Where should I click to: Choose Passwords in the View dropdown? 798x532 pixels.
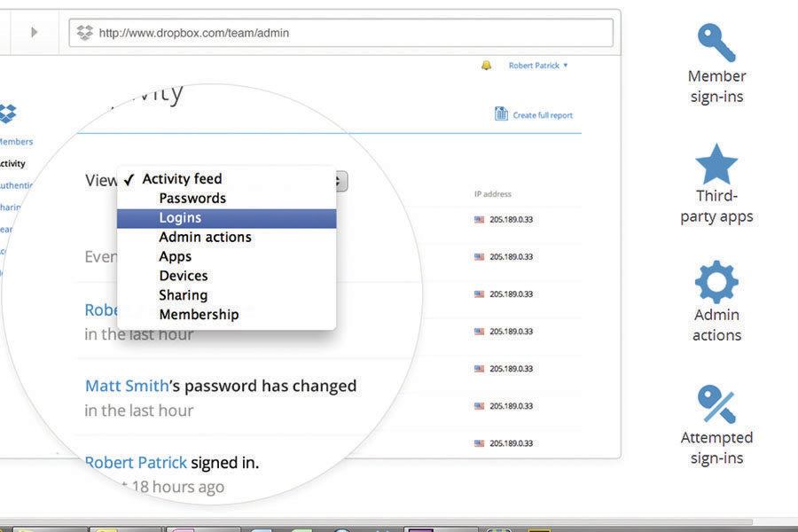click(x=192, y=199)
